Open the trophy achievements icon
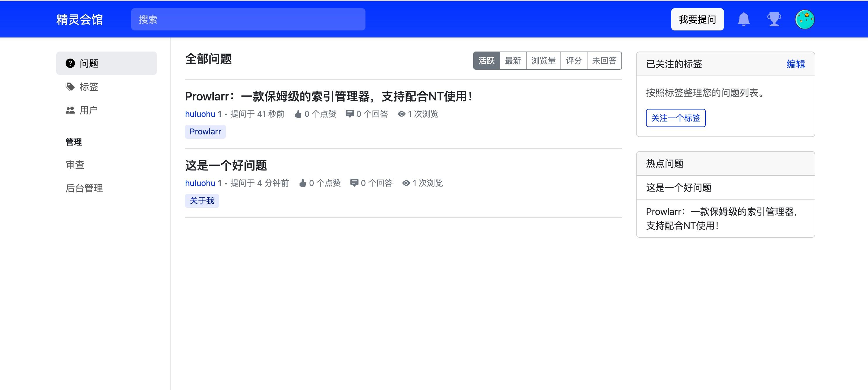This screenshot has width=868, height=390. [774, 19]
